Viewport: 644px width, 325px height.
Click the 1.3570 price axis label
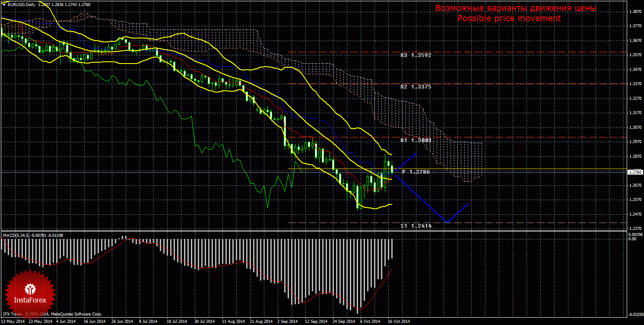coord(635,55)
